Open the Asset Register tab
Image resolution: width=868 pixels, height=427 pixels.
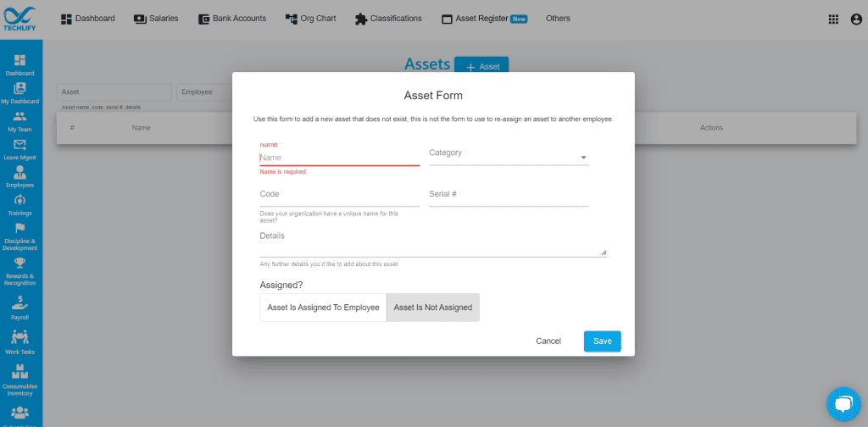pos(484,19)
